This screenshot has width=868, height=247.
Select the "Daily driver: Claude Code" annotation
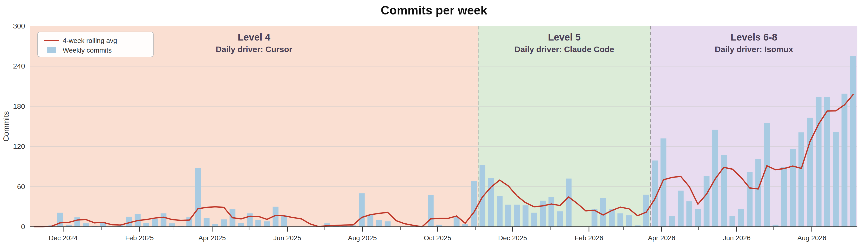(564, 49)
